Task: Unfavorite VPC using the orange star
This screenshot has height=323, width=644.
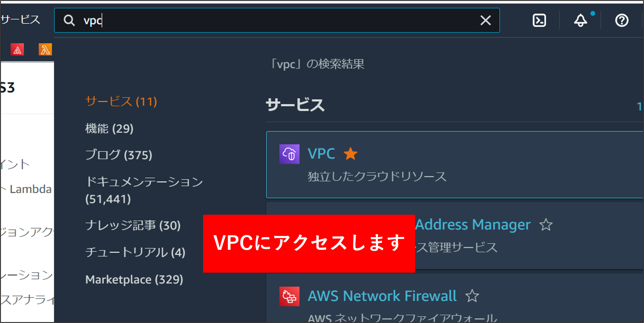Action: click(350, 154)
